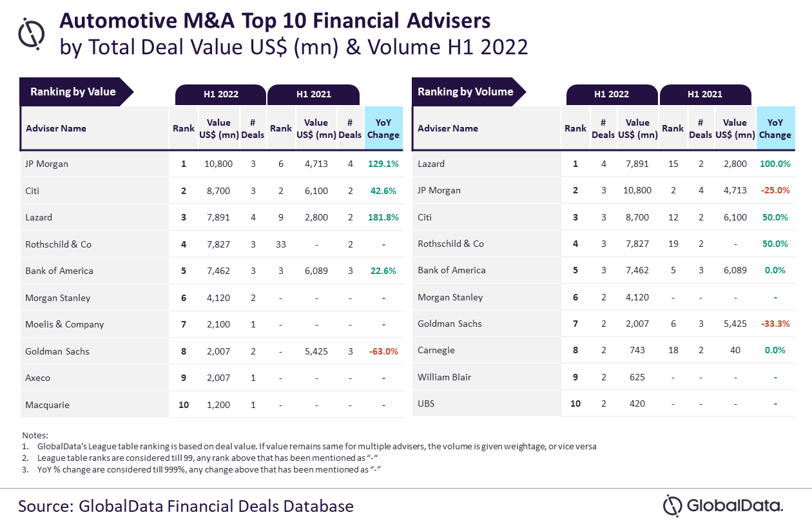Click the 10,800 value for JP Morgan rank 1

click(x=219, y=164)
